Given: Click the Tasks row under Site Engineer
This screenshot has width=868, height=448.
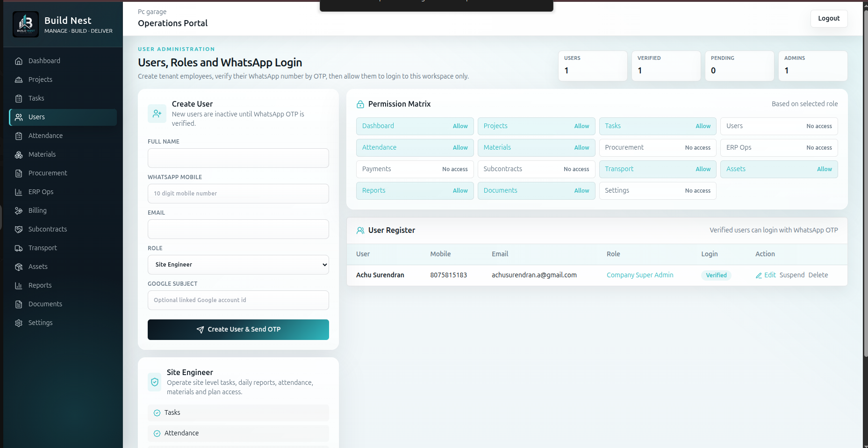Looking at the screenshot, I should [238, 413].
